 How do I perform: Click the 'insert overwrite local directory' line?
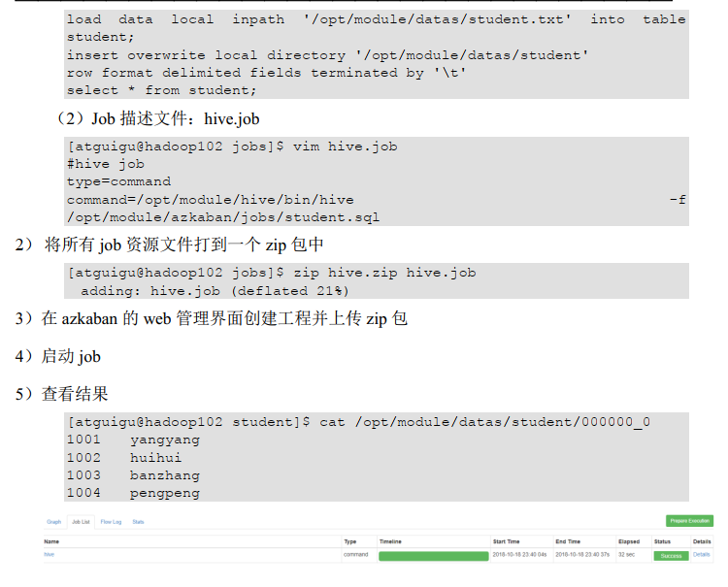coord(327,55)
